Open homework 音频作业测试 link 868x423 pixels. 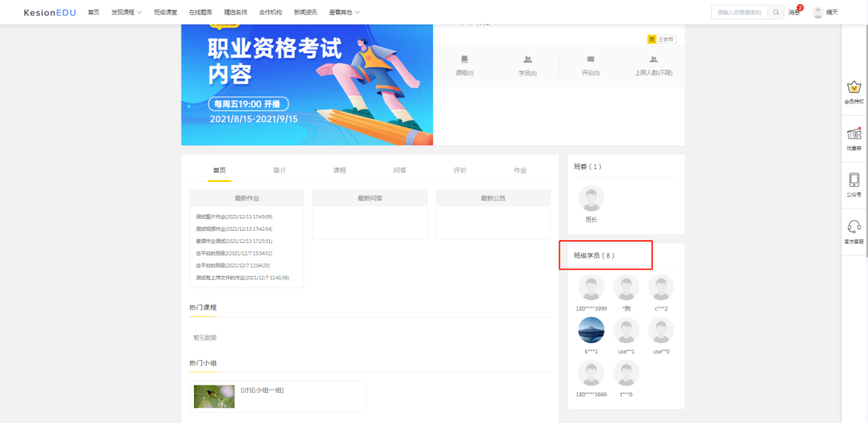[234, 242]
